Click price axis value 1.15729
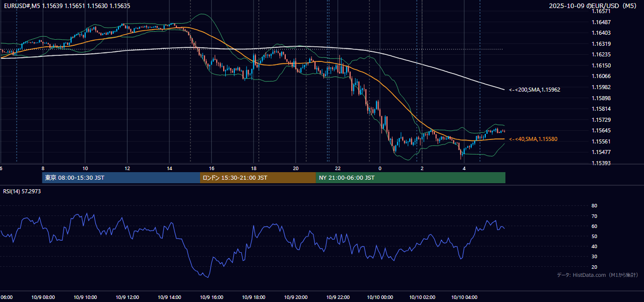644x302 pixels. coord(601,120)
